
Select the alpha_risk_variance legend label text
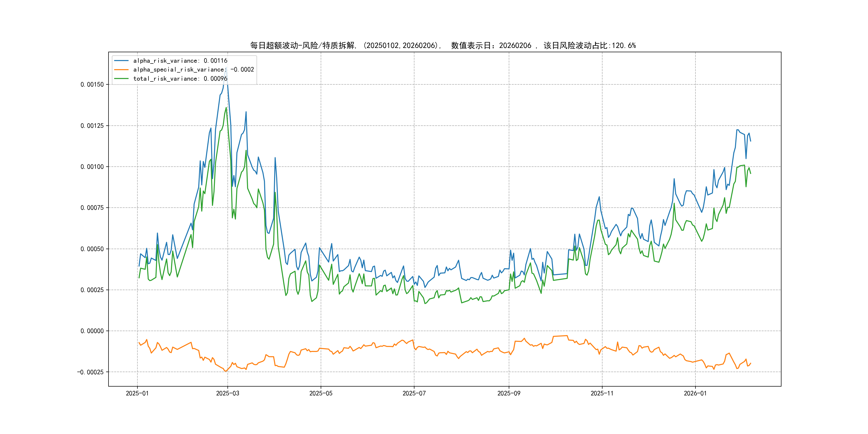(180, 61)
